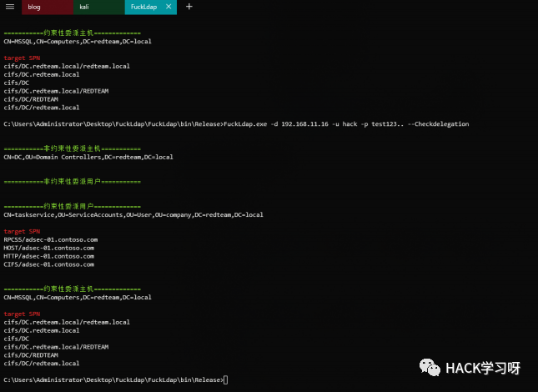Click the empty Release> prompt with cursor
Image resolution: width=538 pixels, height=392 pixels.
pos(116,380)
